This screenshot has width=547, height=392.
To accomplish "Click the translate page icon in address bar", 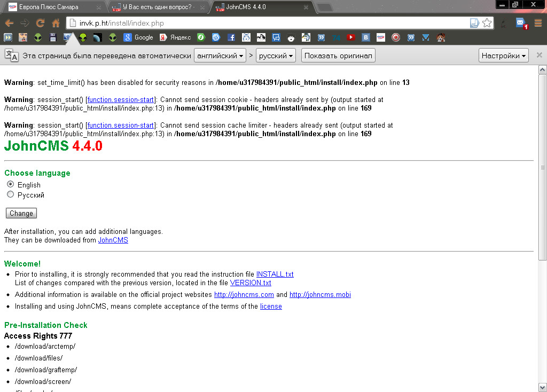I will point(474,23).
